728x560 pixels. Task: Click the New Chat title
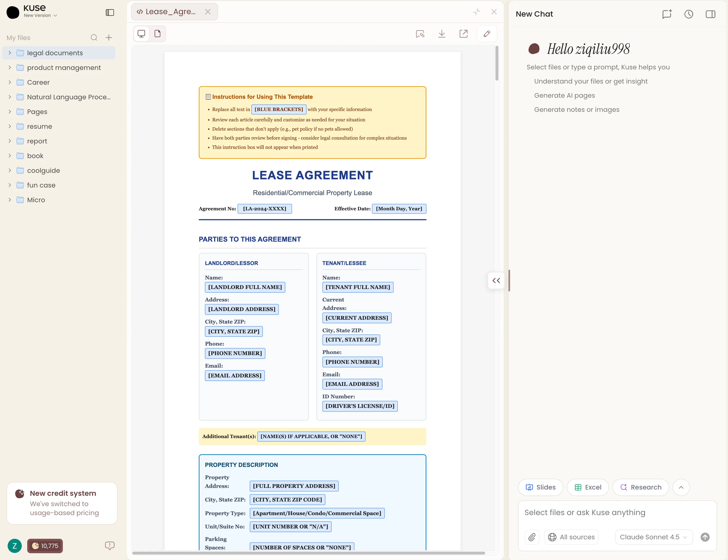click(x=534, y=14)
